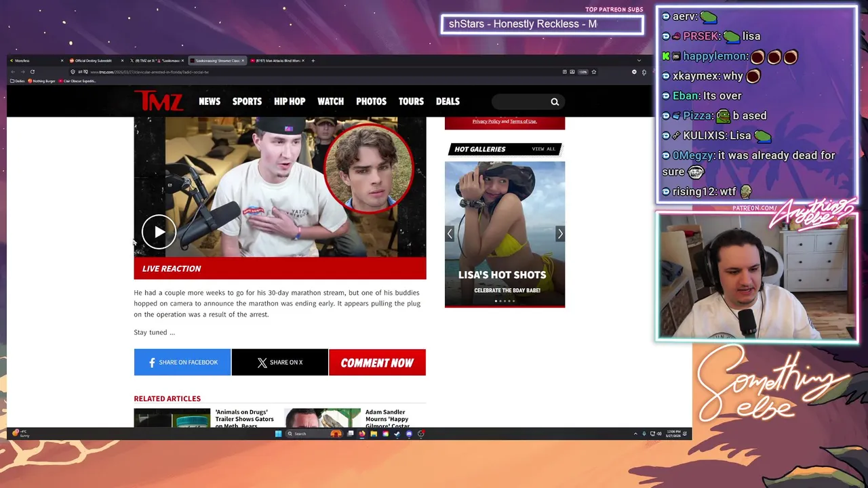Open 'Animals on Drugs' related article

(x=245, y=419)
